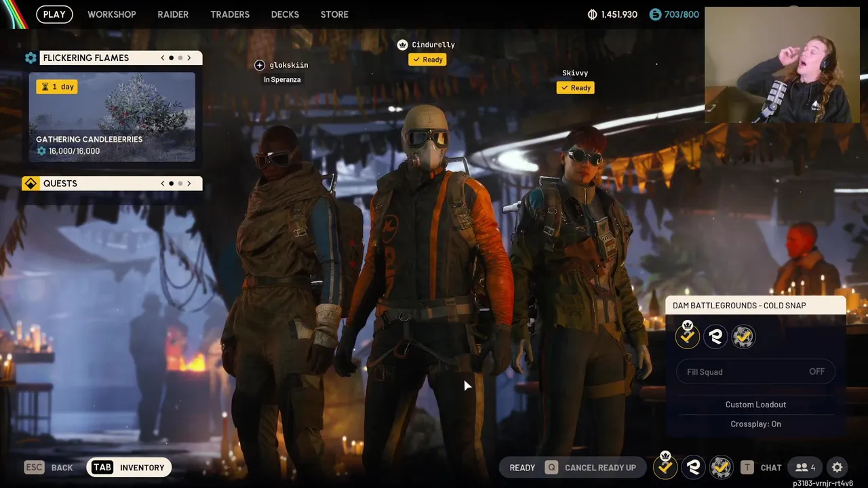Go to the TRADERS tab
The width and height of the screenshot is (868, 488).
point(230,14)
